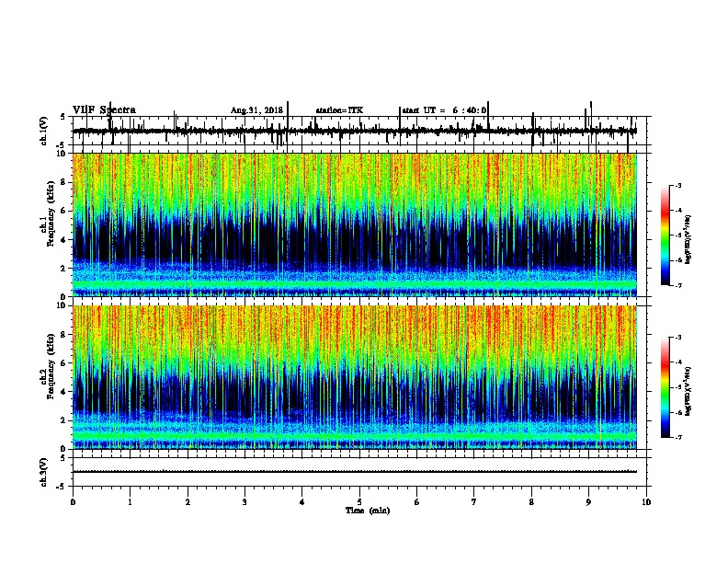The height and width of the screenshot is (563, 728).
Task: Click the "VLF Spectra" plot title
Action: point(104,109)
